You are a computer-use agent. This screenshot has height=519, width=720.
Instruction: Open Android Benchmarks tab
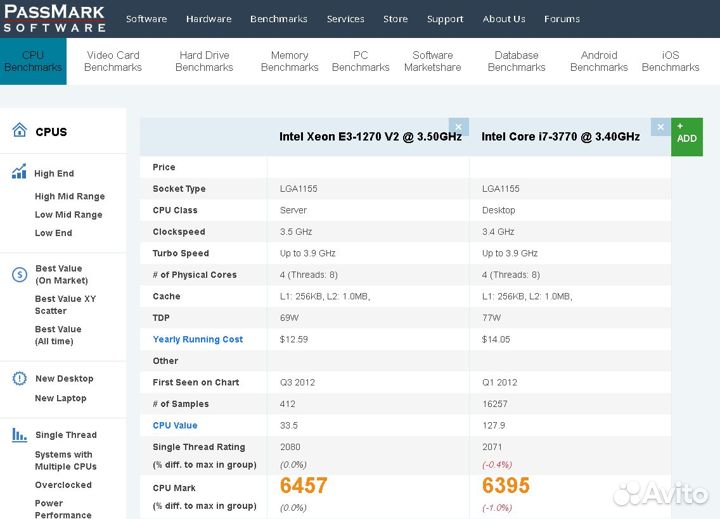[x=599, y=61]
